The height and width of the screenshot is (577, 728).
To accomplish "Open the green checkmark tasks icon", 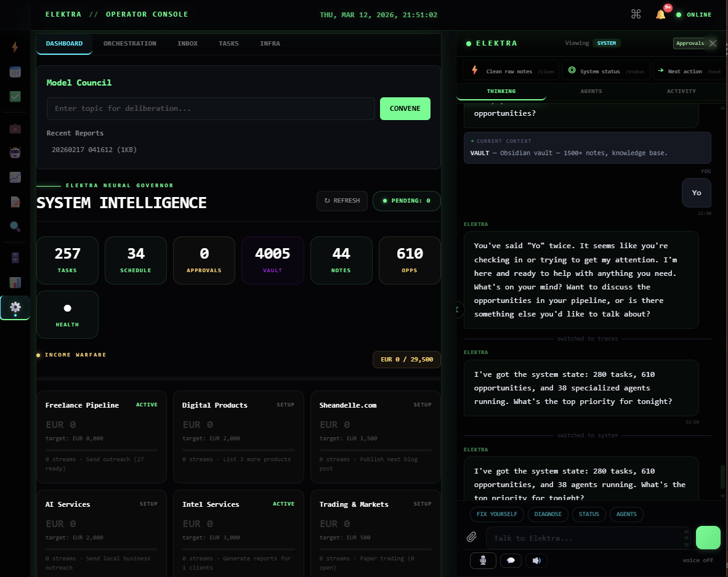I will coord(15,97).
